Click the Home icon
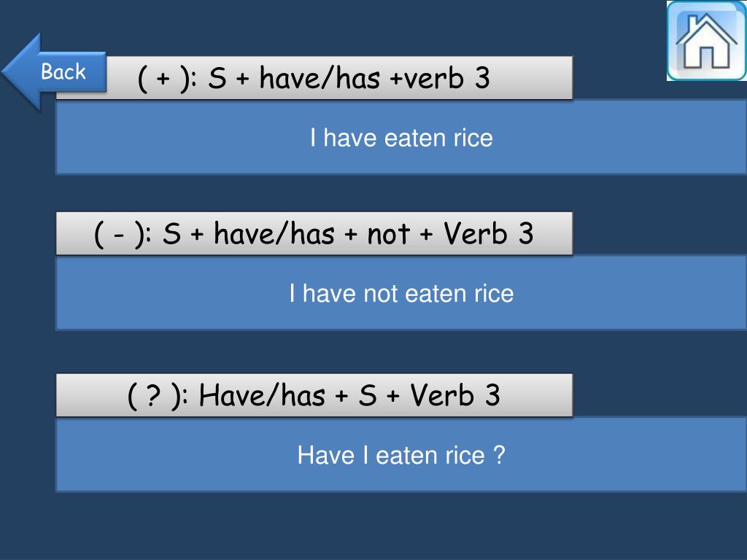This screenshot has height=560, width=747. (x=706, y=41)
